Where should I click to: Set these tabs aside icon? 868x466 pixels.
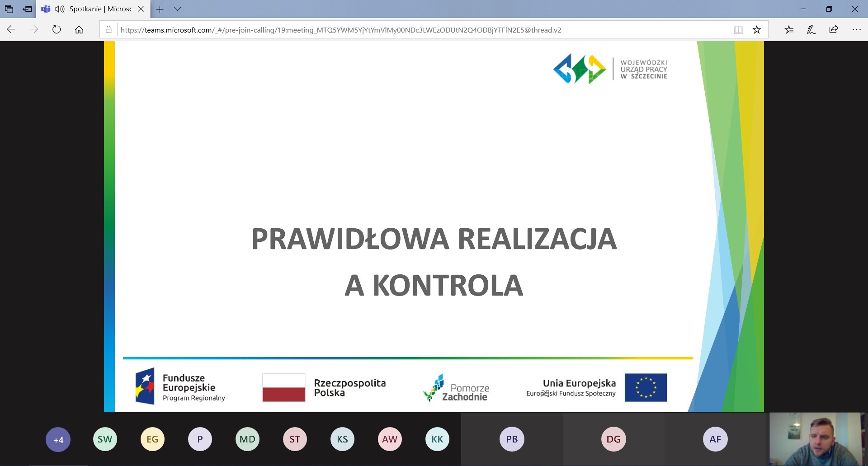pos(27,9)
